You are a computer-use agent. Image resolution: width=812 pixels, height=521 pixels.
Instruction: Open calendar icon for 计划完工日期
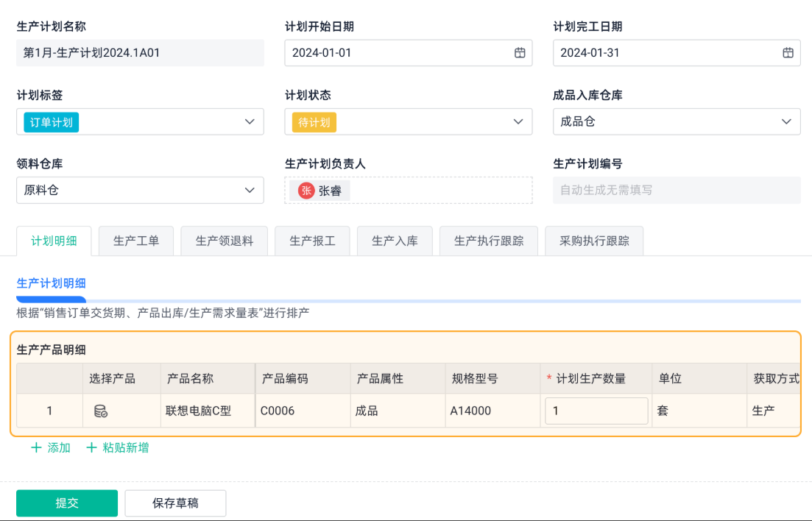coord(788,53)
